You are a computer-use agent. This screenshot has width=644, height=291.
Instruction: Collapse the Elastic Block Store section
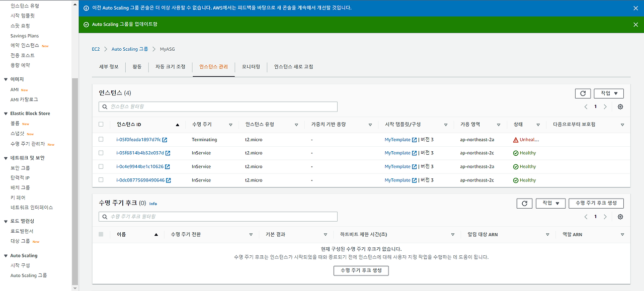(6, 114)
